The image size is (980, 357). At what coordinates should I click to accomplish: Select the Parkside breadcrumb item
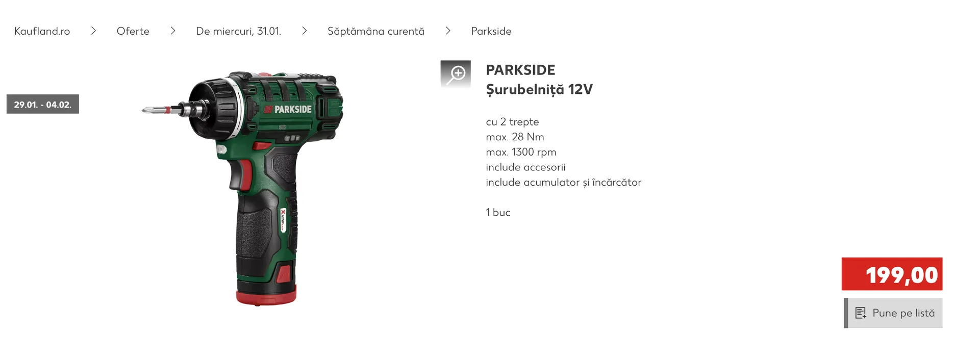click(491, 31)
